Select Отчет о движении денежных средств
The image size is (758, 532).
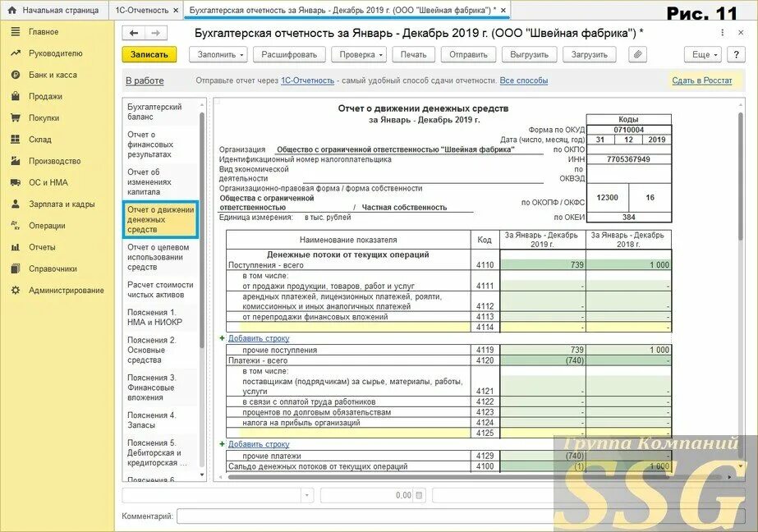point(160,219)
